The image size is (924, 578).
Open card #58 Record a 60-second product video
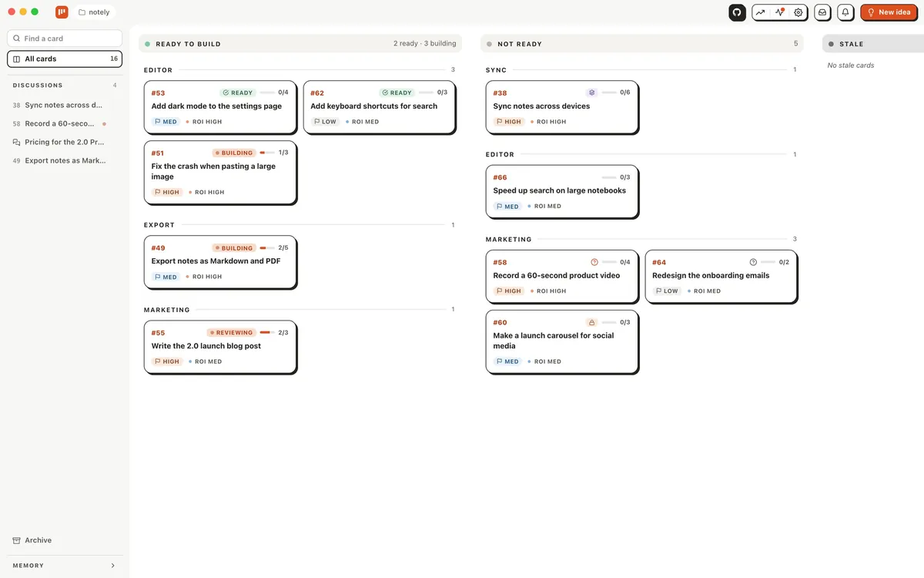pos(561,276)
